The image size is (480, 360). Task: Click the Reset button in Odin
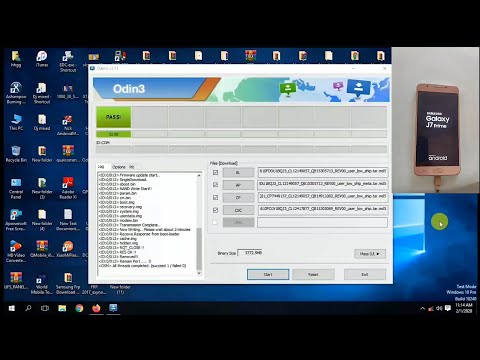click(x=313, y=274)
